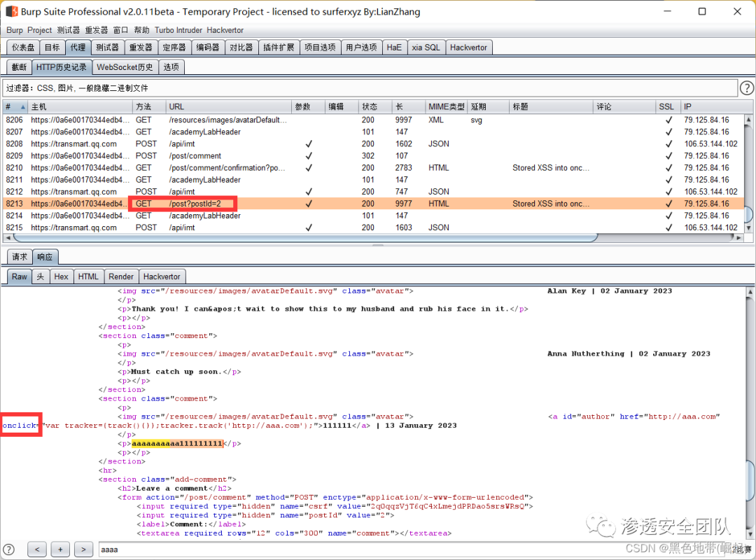This screenshot has height=560, width=756.
Task: Select Render view tab
Action: click(x=121, y=276)
